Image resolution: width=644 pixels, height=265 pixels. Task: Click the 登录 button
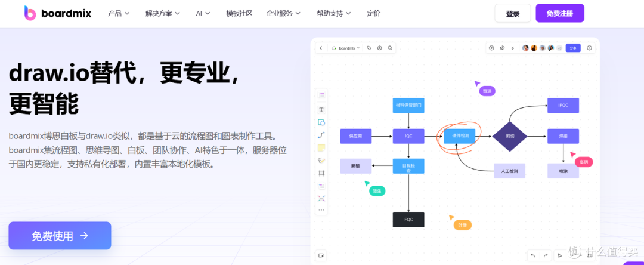[x=513, y=13]
